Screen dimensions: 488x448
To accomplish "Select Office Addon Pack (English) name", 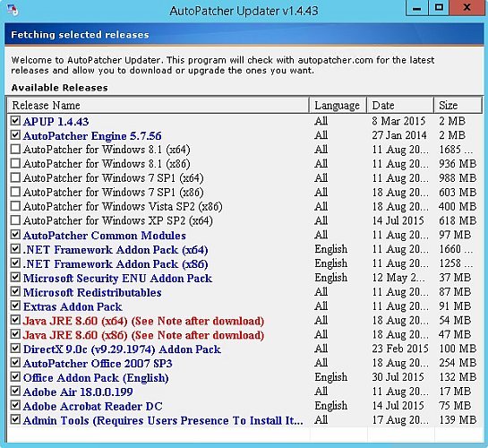I will pyautogui.click(x=96, y=378).
